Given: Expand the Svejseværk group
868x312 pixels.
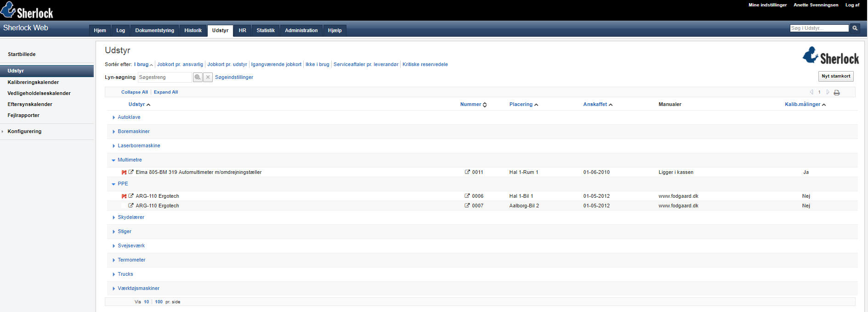Looking at the screenshot, I should 113,246.
